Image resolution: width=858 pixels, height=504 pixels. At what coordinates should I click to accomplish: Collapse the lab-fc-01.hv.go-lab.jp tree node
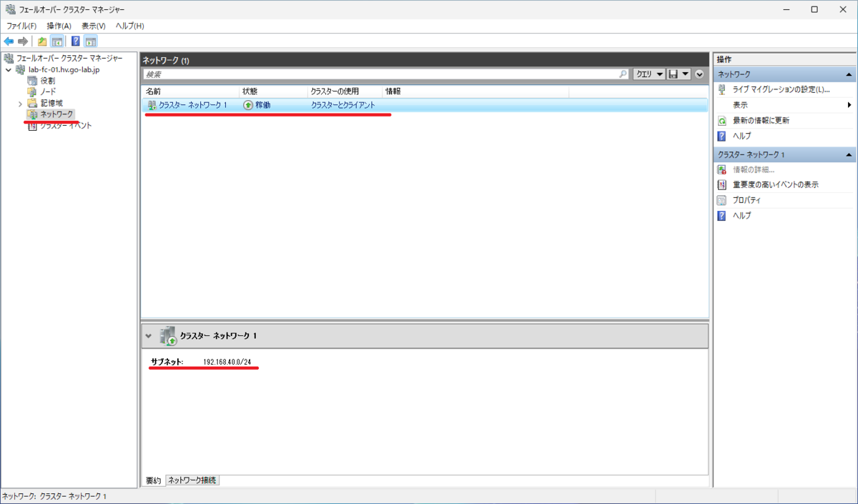pos(8,69)
